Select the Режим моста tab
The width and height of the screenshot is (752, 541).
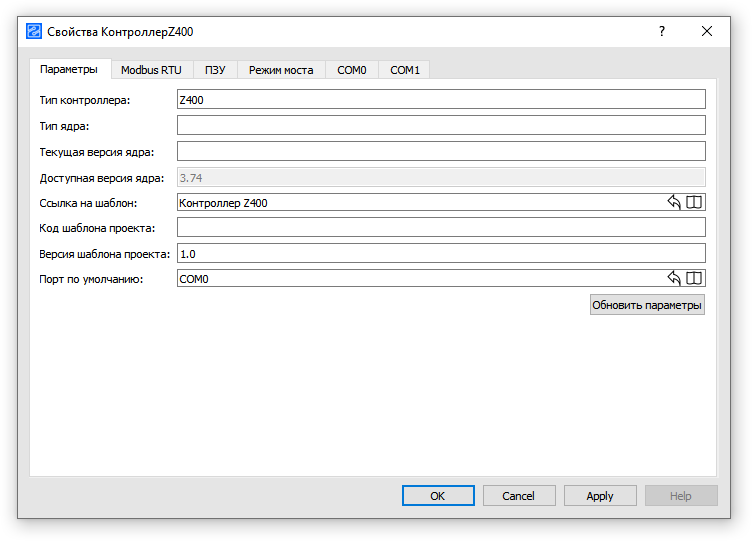tap(281, 70)
